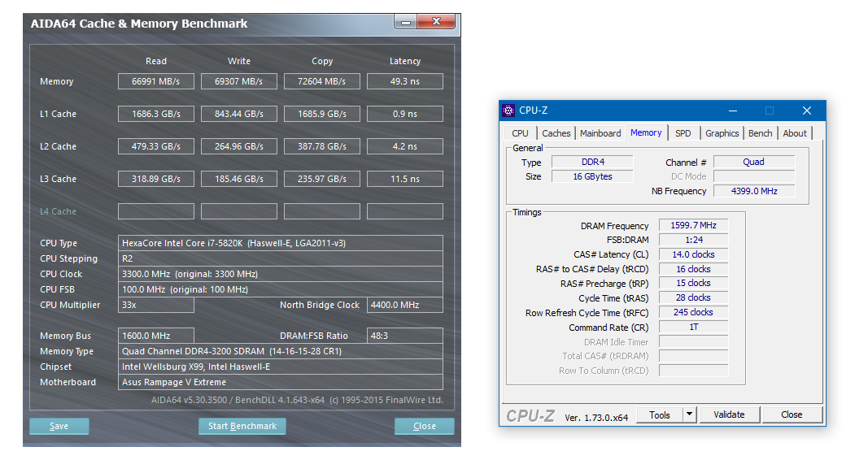This screenshot has height=473, width=868.
Task: Click the Type value DDR4 in CPU-Z
Action: point(593,162)
